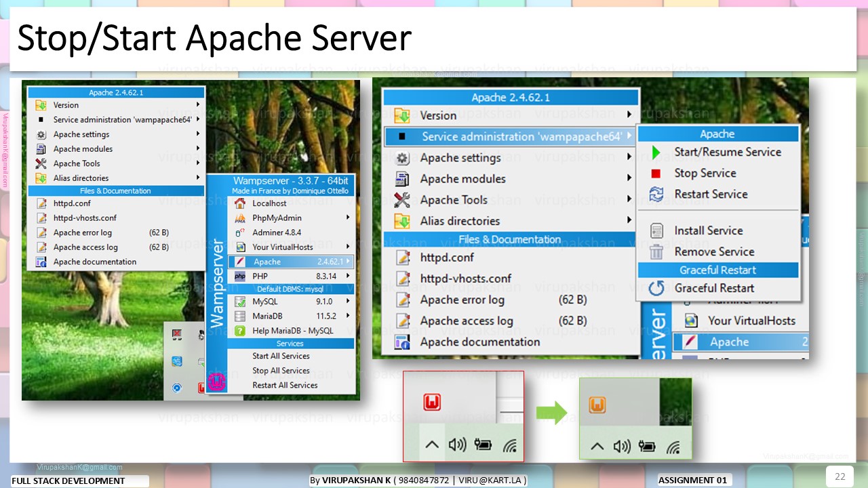
Task: Click Apache documentation info icon in enlarged menu
Action: click(402, 342)
